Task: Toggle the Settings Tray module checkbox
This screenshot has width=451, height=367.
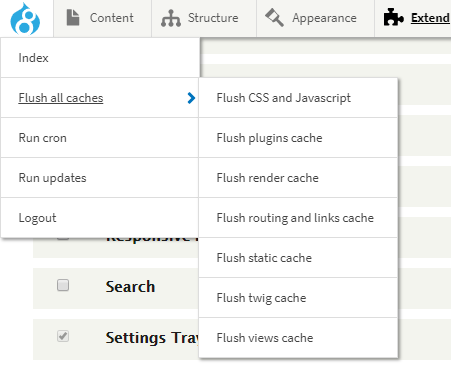Action: click(63, 336)
